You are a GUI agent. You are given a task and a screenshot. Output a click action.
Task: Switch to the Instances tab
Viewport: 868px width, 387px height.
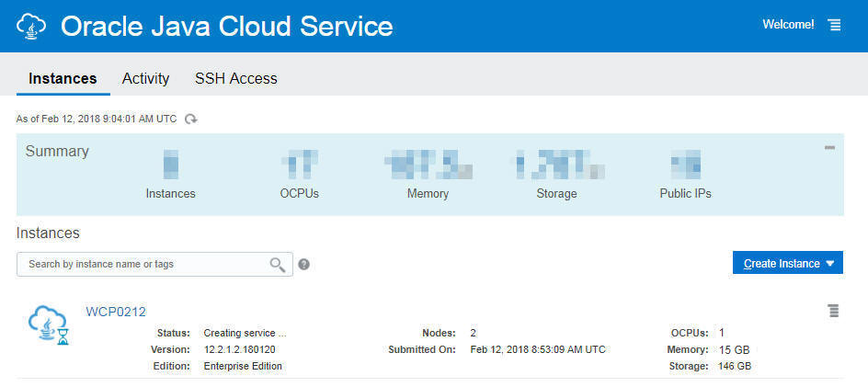[x=63, y=79]
